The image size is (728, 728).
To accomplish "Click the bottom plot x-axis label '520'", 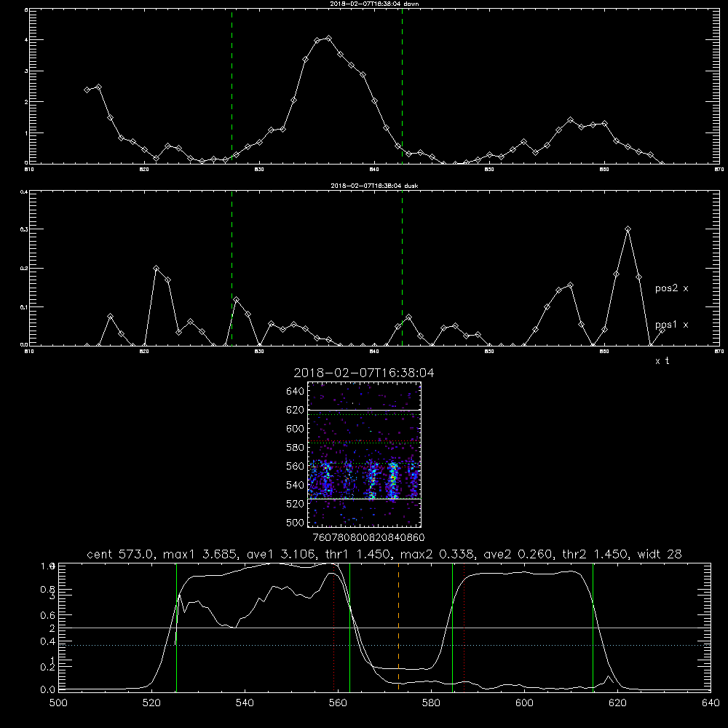I will click(x=151, y=703).
